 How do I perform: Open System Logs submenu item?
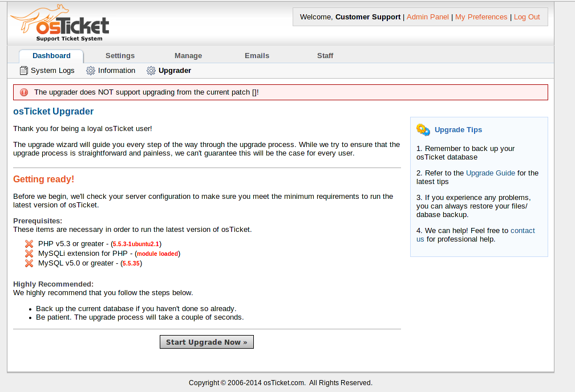(52, 70)
